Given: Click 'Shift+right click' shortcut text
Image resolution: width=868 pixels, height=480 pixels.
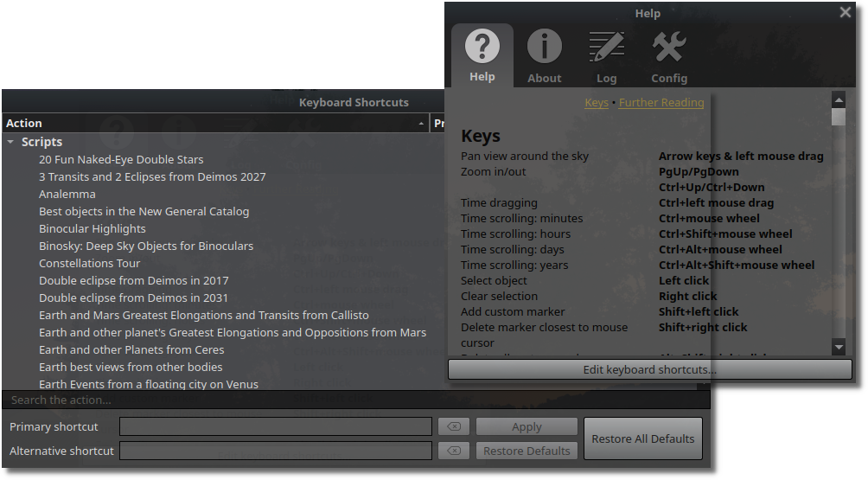Looking at the screenshot, I should 703,327.
